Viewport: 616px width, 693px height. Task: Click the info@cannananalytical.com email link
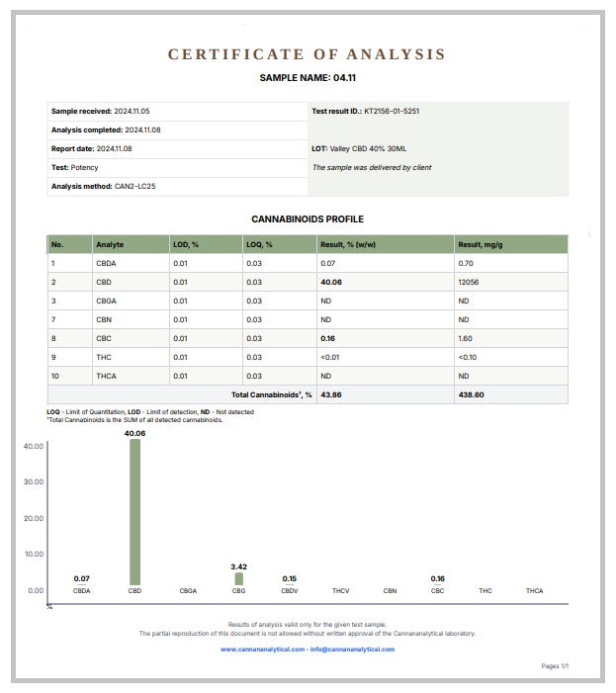(x=351, y=650)
